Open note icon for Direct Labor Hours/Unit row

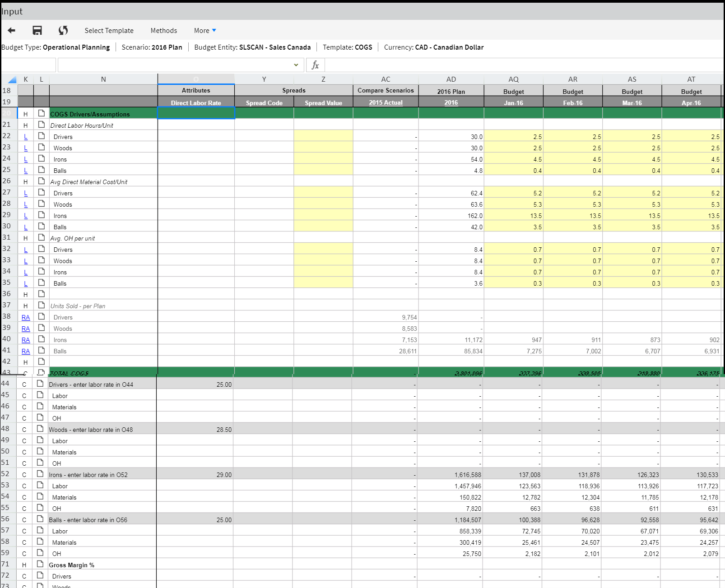coord(42,125)
